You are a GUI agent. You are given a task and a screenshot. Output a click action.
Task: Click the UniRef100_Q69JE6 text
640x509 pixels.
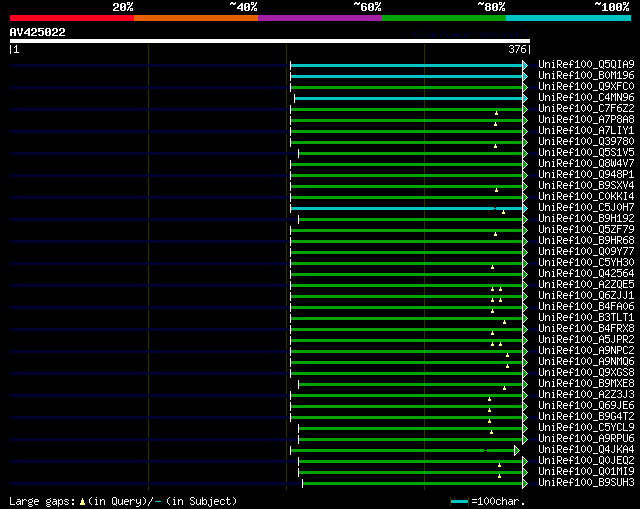(x=586, y=406)
